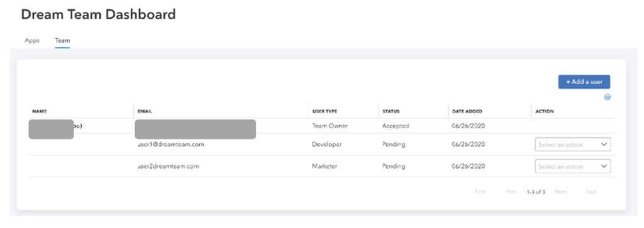Viewport: 644px width, 228px height.
Task: Go to the Prev page of users
Action: [511, 191]
